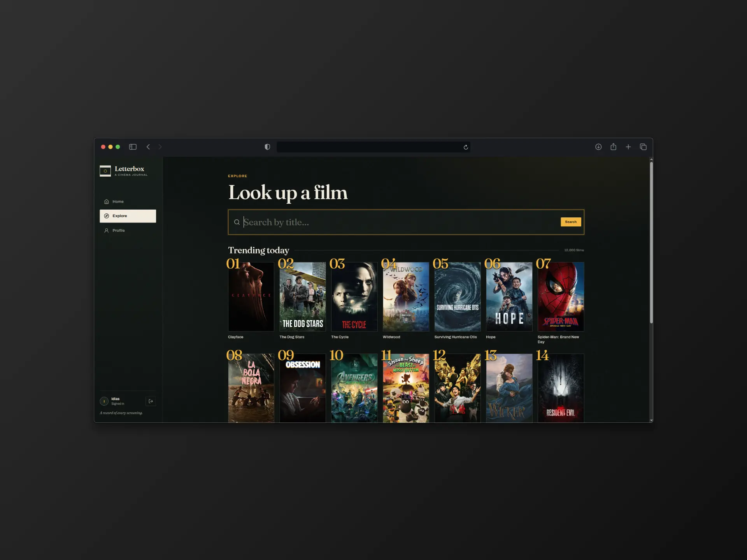
Task: Open the privacy shield icon
Action: [267, 147]
